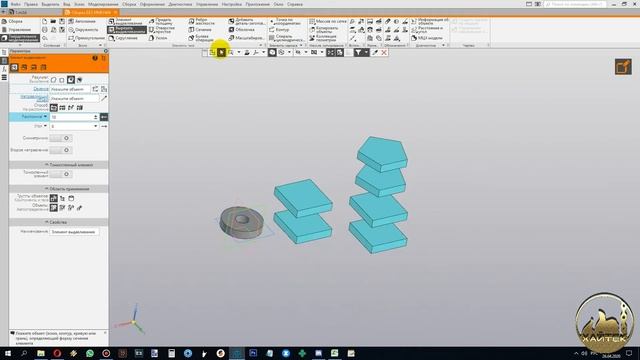Screen dimensions: 640x360
Task: Open the Справка menu
Action: [x=295, y=4]
